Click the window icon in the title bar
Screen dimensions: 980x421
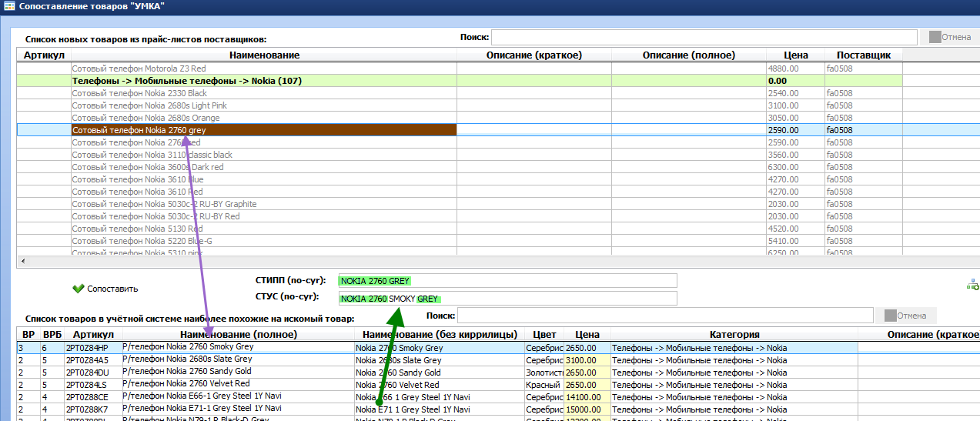[x=8, y=6]
